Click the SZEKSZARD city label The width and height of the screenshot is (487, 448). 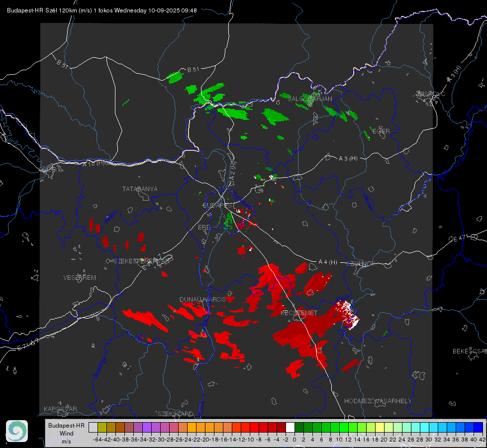(x=176, y=414)
